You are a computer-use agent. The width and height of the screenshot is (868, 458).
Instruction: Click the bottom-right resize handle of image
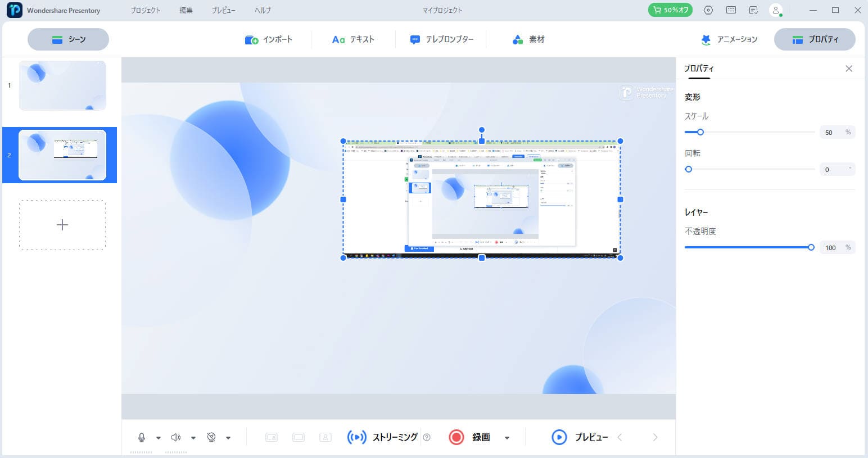click(x=621, y=258)
